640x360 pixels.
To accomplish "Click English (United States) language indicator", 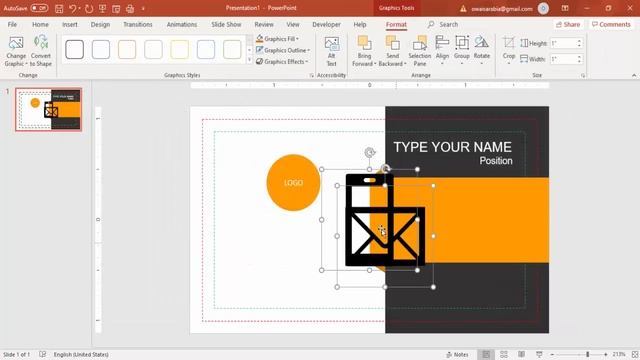I will (81, 354).
